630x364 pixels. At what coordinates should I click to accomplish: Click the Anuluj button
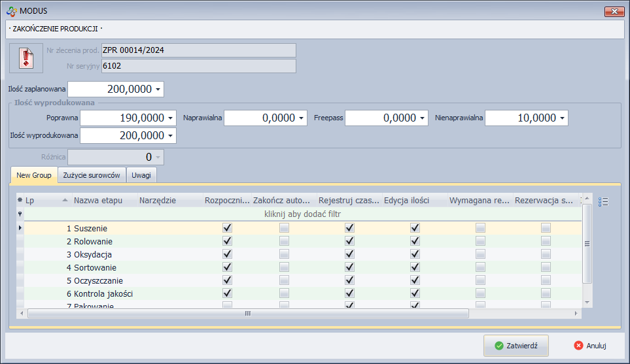(590, 346)
